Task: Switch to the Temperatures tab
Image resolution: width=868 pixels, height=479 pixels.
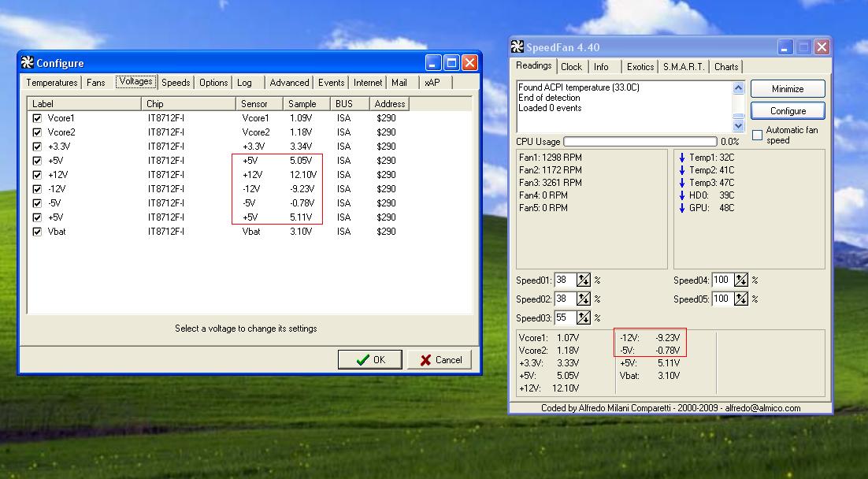Action: [x=52, y=83]
